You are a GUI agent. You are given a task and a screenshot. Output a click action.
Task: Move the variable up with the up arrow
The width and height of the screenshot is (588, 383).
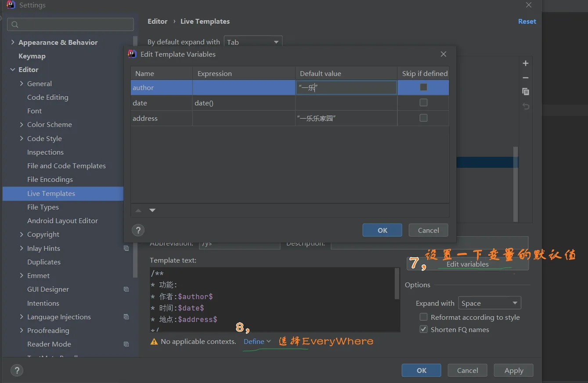(138, 210)
